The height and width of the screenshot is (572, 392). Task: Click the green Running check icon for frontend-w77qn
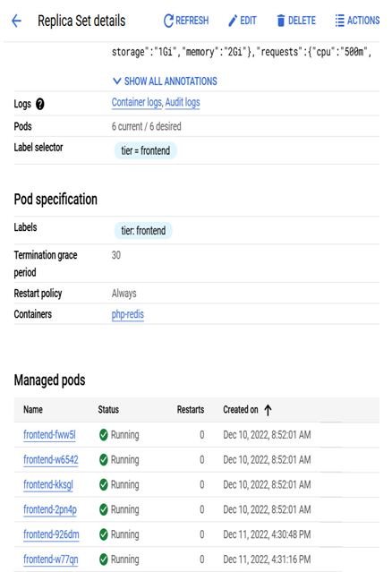click(x=104, y=559)
